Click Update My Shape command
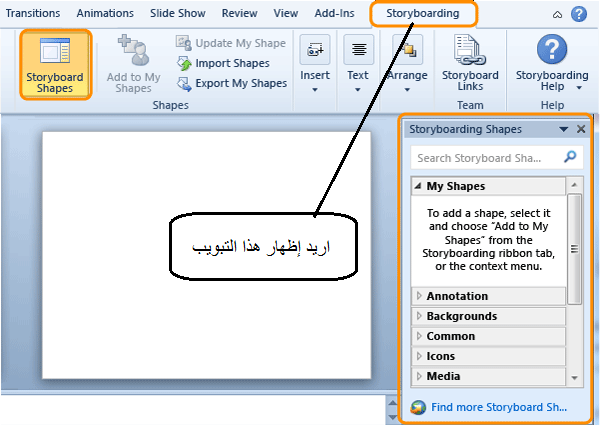This screenshot has width=600, height=425. (x=231, y=43)
